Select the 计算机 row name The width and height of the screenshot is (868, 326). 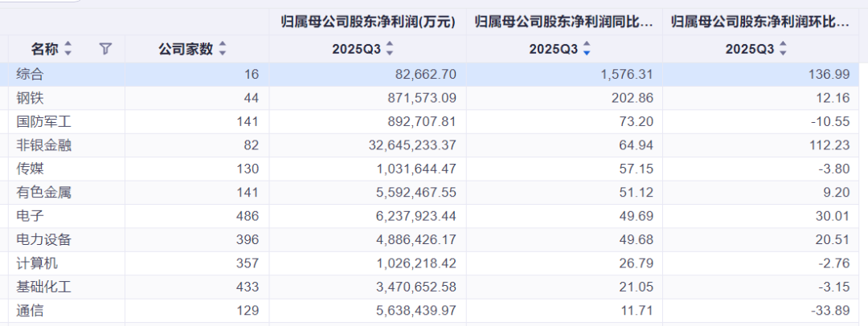pyautogui.click(x=37, y=263)
